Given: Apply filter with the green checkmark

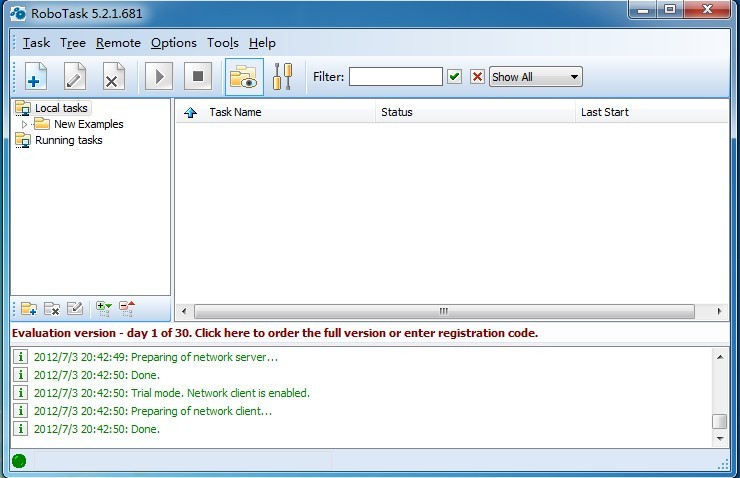Looking at the screenshot, I should point(455,77).
